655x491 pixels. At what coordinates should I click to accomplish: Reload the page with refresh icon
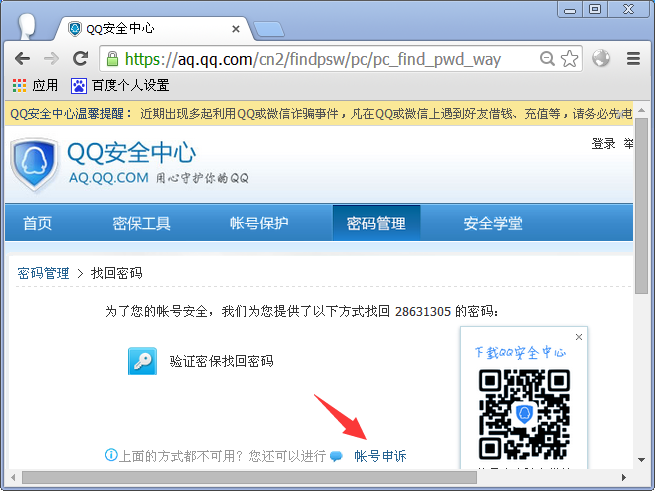(80, 59)
